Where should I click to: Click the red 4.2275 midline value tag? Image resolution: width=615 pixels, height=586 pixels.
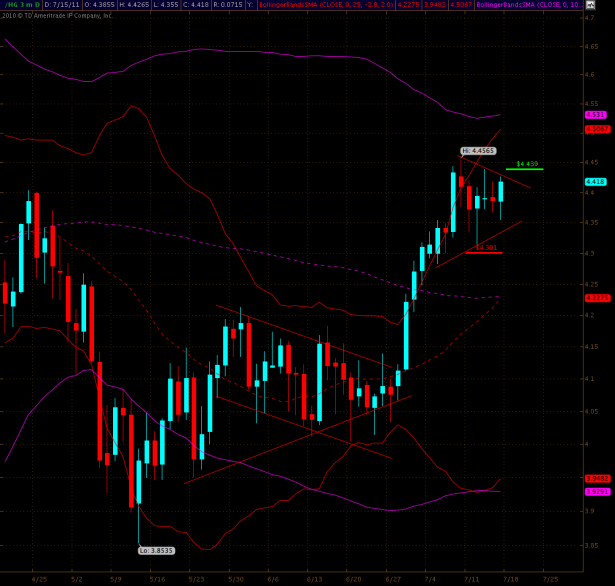point(596,298)
